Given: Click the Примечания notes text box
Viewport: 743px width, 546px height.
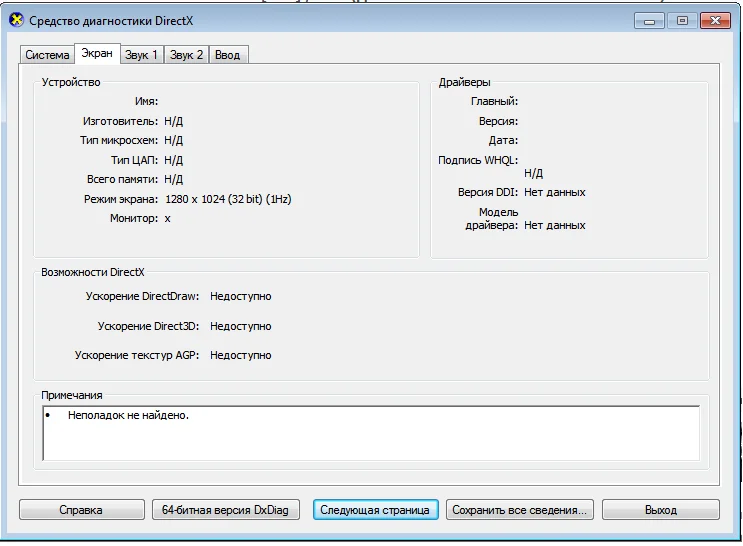Looking at the screenshot, I should (371, 433).
